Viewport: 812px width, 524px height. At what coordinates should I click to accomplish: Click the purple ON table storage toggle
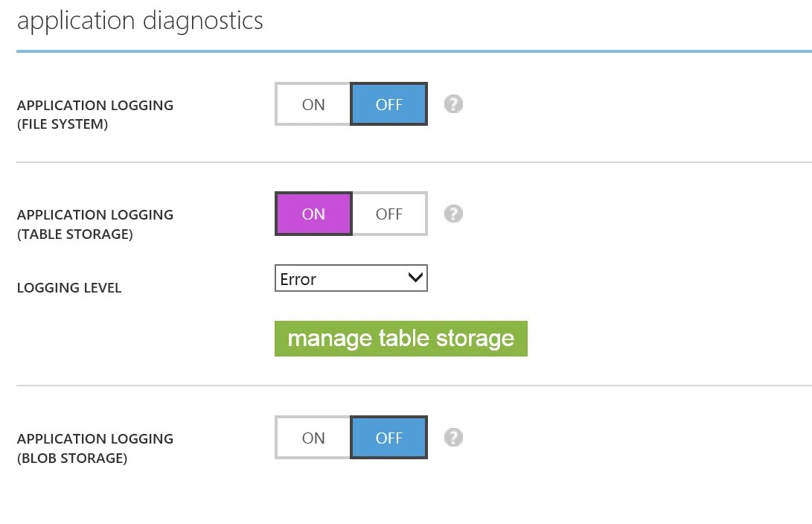coord(313,214)
